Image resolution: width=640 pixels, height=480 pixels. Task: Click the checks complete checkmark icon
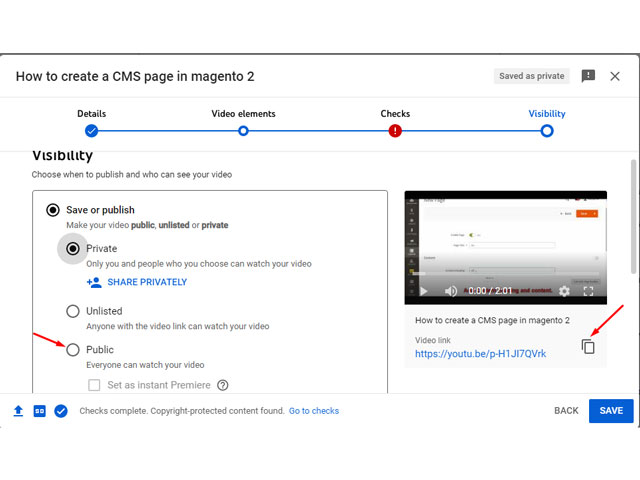click(61, 411)
